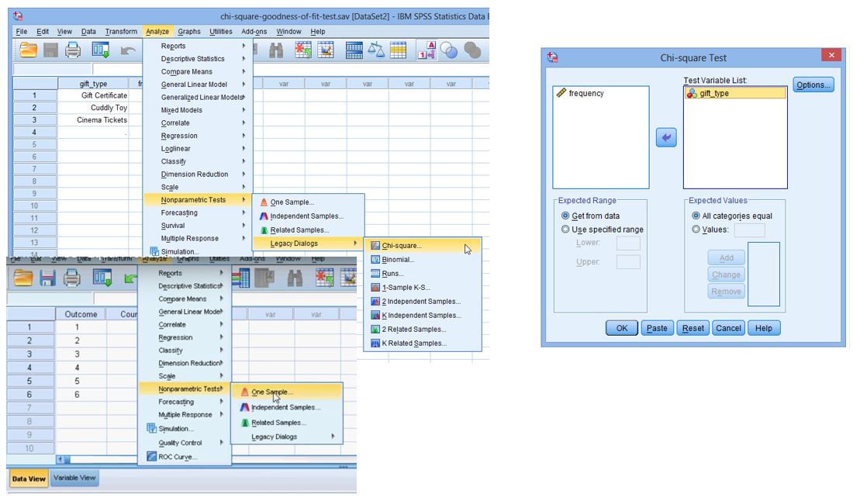The image size is (853, 504).
Task: Click OK in the Chi-square Test dialog
Action: click(x=622, y=329)
